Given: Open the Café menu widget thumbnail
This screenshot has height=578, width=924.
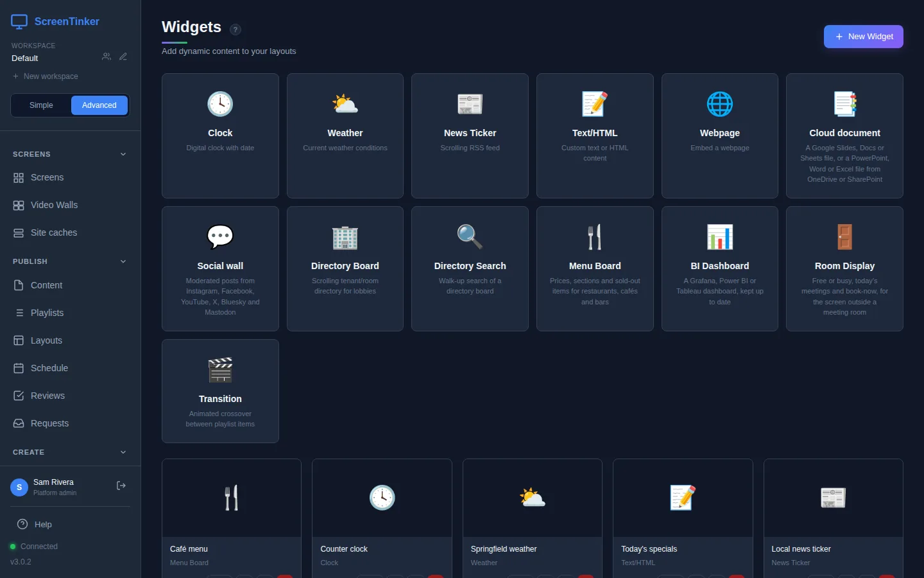Looking at the screenshot, I should coord(232,498).
